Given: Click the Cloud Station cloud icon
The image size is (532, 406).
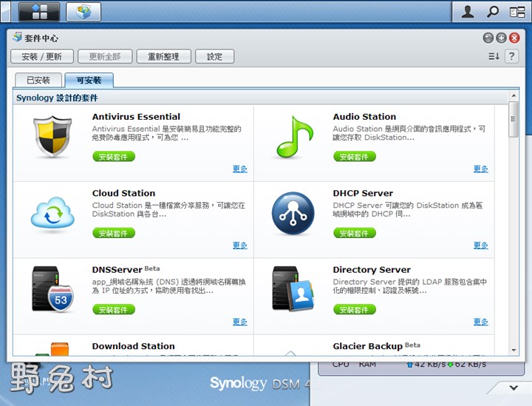Looking at the screenshot, I should [52, 213].
